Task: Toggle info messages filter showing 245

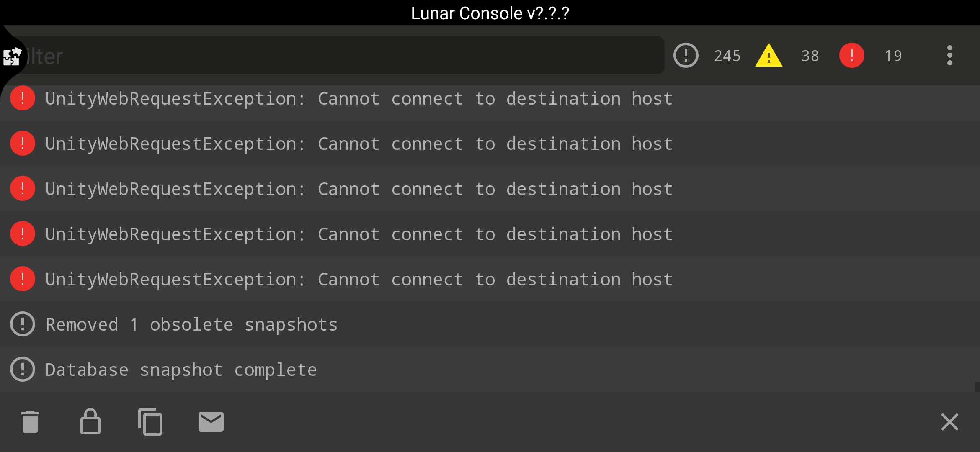Action: (707, 55)
